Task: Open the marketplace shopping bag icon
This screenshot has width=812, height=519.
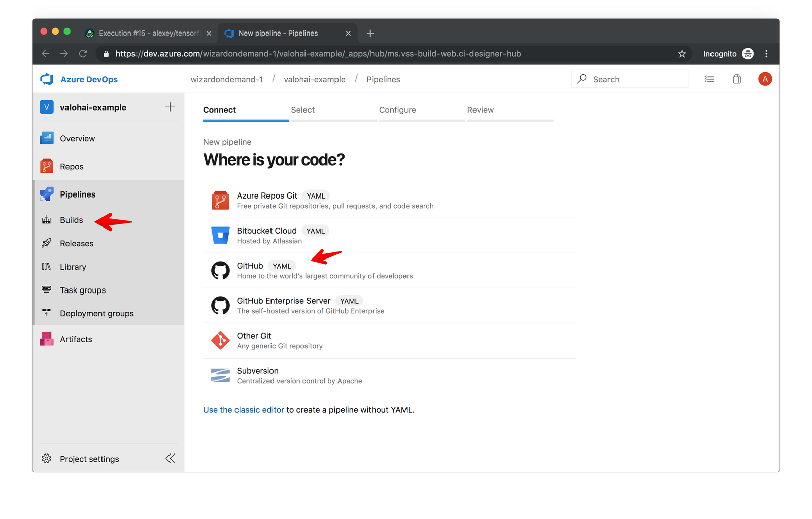Action: [737, 79]
